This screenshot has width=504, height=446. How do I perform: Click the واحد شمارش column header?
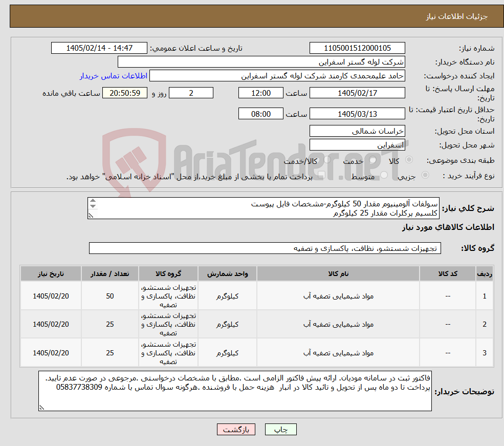pos(227,273)
